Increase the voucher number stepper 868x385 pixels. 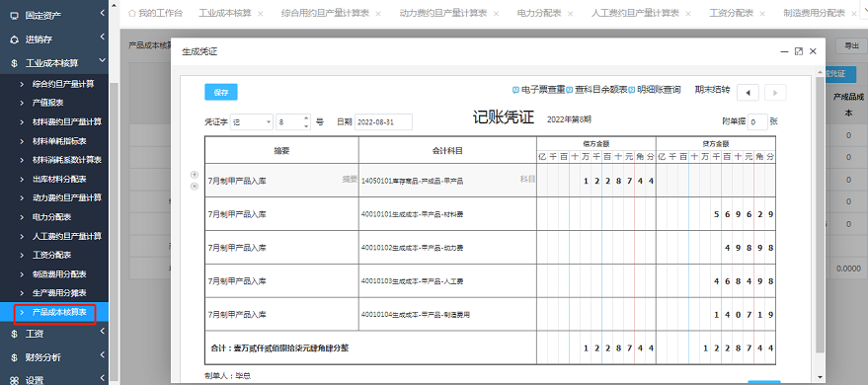point(307,118)
